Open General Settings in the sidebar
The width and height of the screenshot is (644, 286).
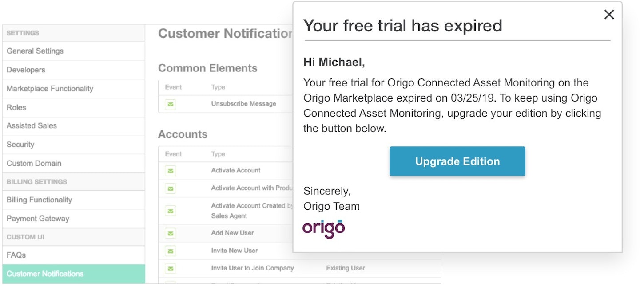(35, 51)
